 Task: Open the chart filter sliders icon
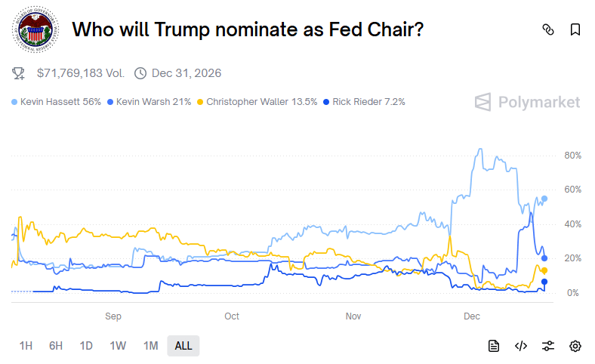click(548, 346)
